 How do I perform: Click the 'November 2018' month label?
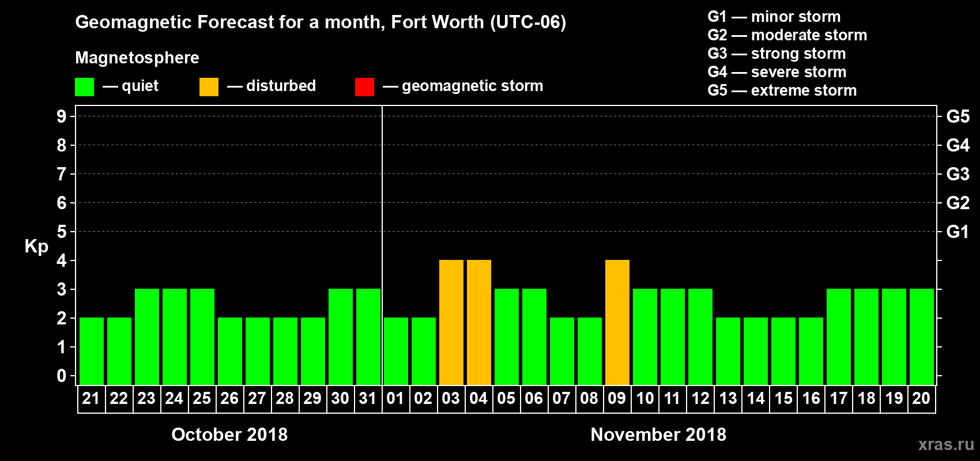(x=658, y=434)
